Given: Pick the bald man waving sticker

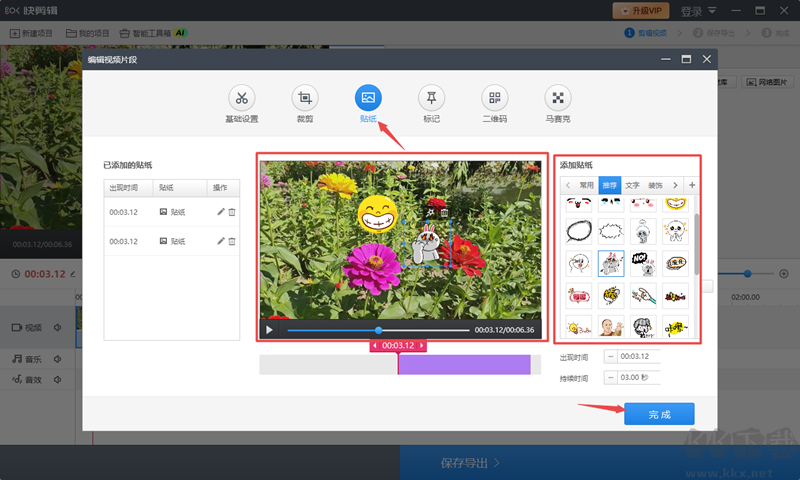Looking at the screenshot, I should click(x=611, y=326).
